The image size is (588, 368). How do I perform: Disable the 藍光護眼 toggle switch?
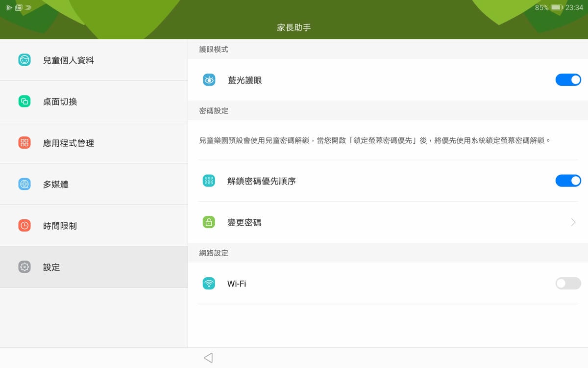[x=568, y=79]
